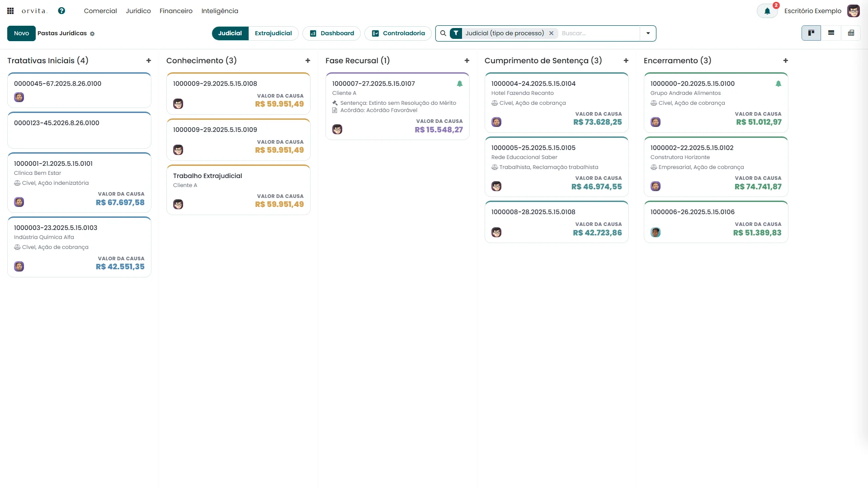Open the user avatar profile menu
Viewport: 868px width, 488px height.
[x=853, y=11]
